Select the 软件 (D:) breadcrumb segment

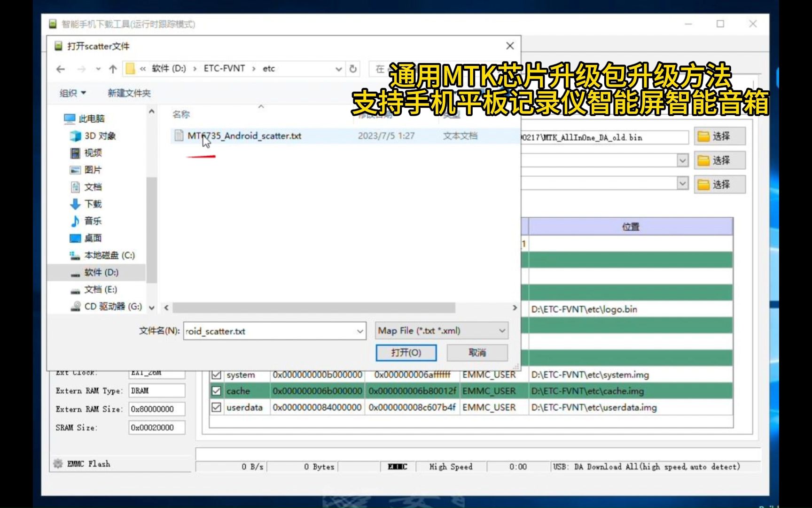(x=169, y=69)
